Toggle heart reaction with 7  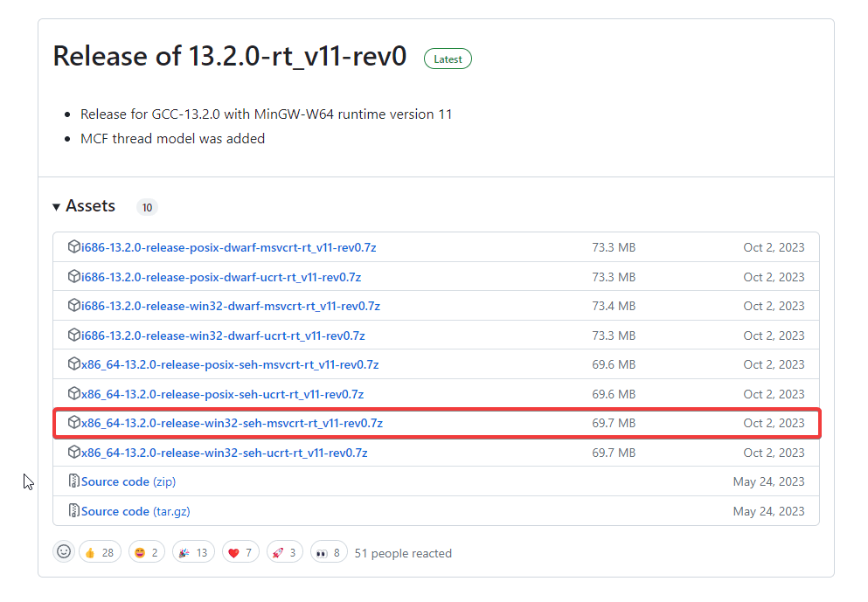tap(240, 553)
